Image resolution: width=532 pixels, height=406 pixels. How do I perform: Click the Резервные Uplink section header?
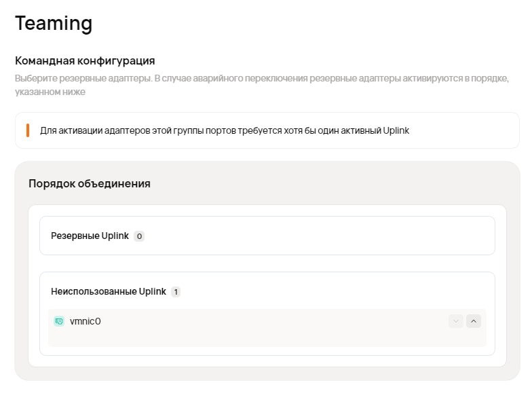[x=90, y=236]
